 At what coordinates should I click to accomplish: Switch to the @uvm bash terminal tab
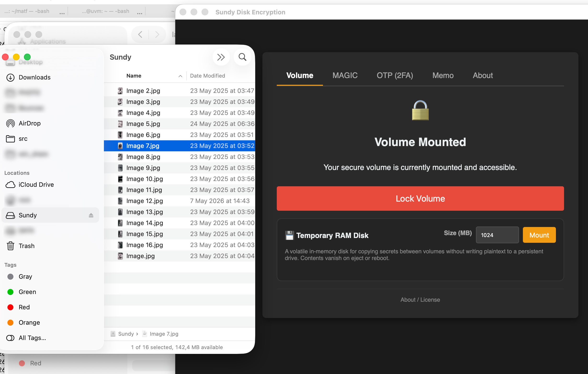tap(106, 11)
